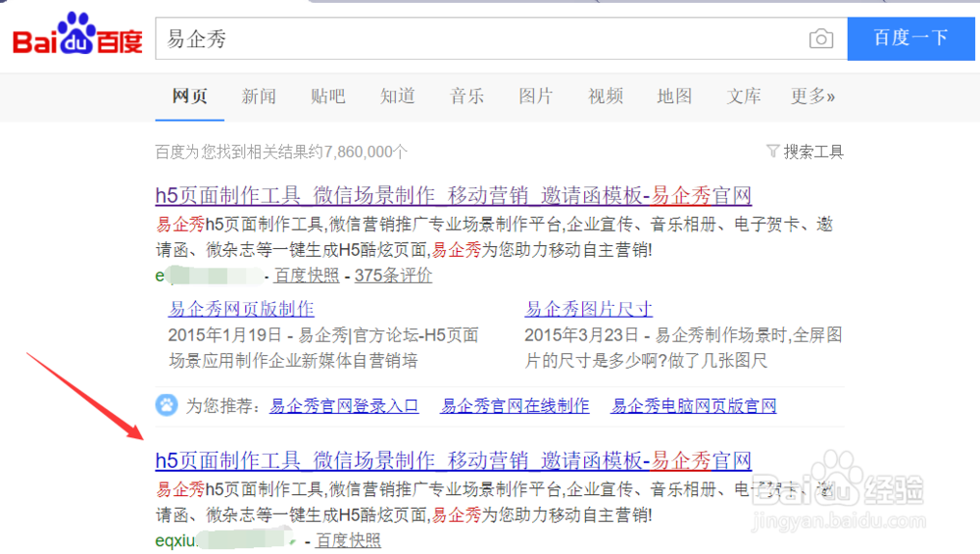Click the 百度一下 search button
Image resolution: width=980 pixels, height=554 pixels.
point(910,39)
